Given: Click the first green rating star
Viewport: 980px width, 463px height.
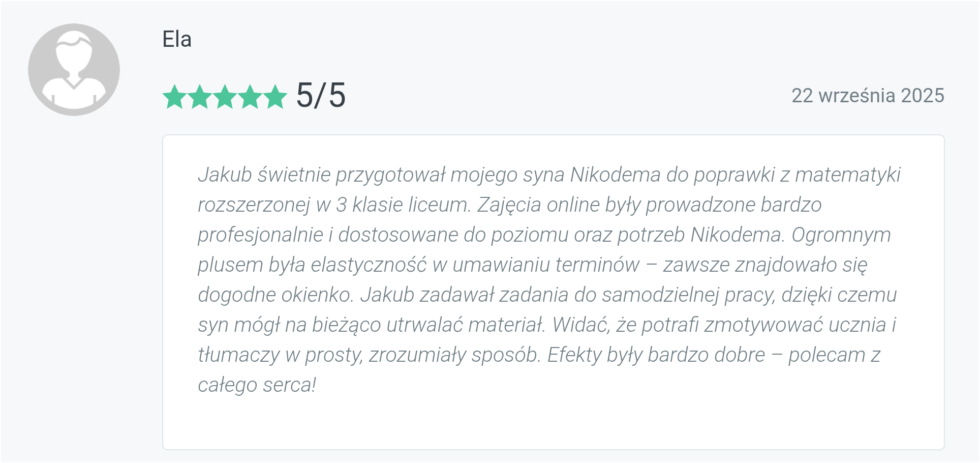Looking at the screenshot, I should [x=174, y=97].
